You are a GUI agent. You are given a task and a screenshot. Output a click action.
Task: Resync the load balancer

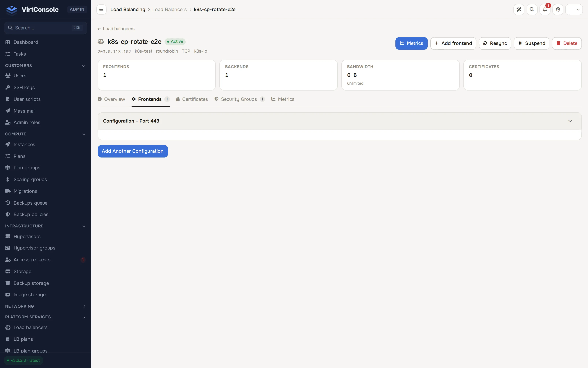(495, 43)
